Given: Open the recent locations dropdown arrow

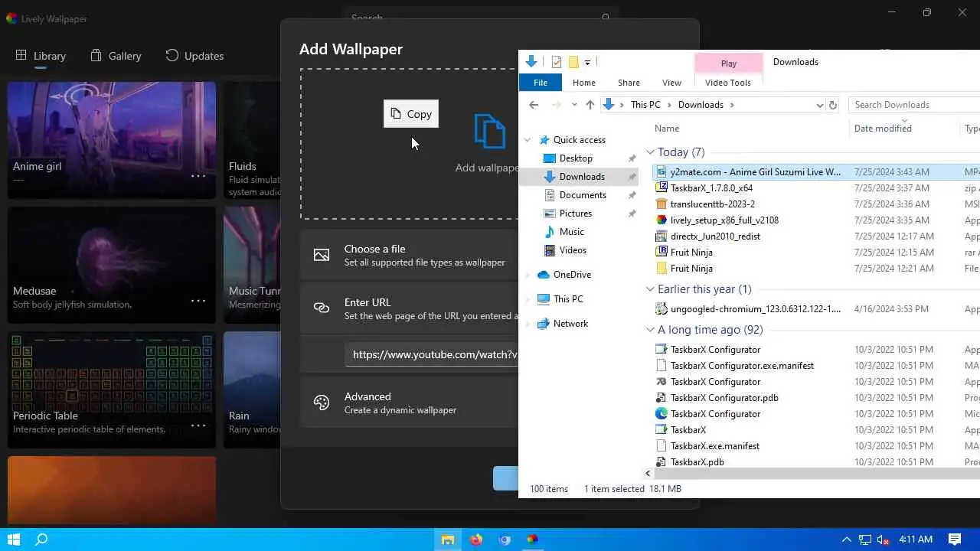Looking at the screenshot, I should click(574, 105).
